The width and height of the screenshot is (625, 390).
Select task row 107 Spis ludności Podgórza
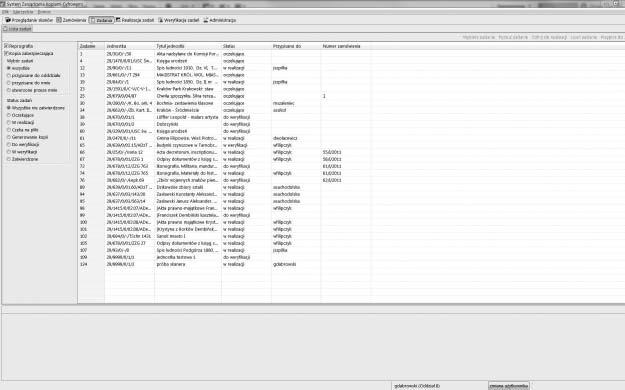coord(351,250)
